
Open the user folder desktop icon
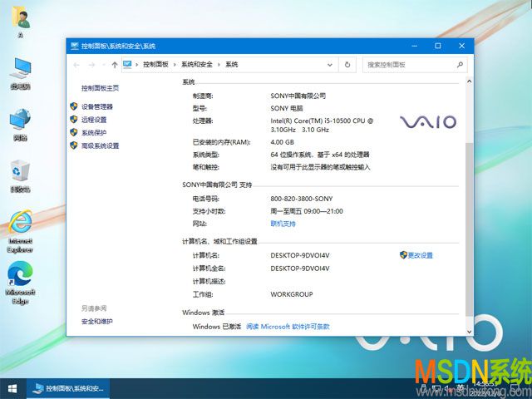coord(21,21)
